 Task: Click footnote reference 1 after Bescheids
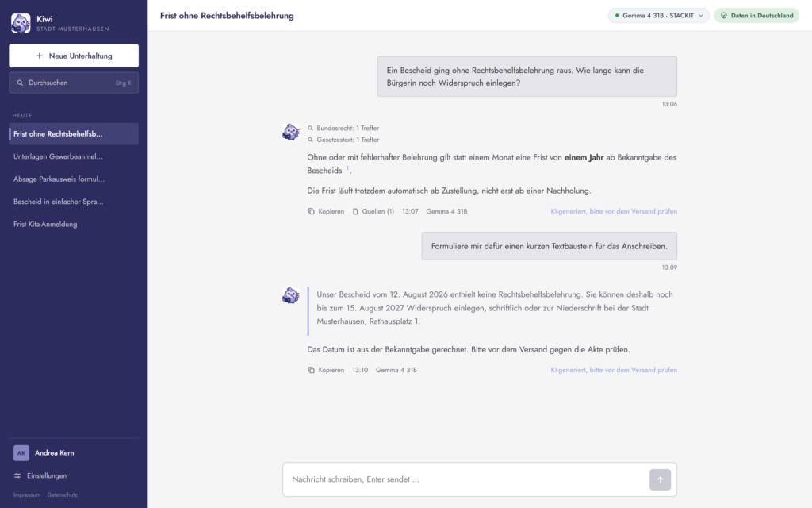[x=347, y=168]
